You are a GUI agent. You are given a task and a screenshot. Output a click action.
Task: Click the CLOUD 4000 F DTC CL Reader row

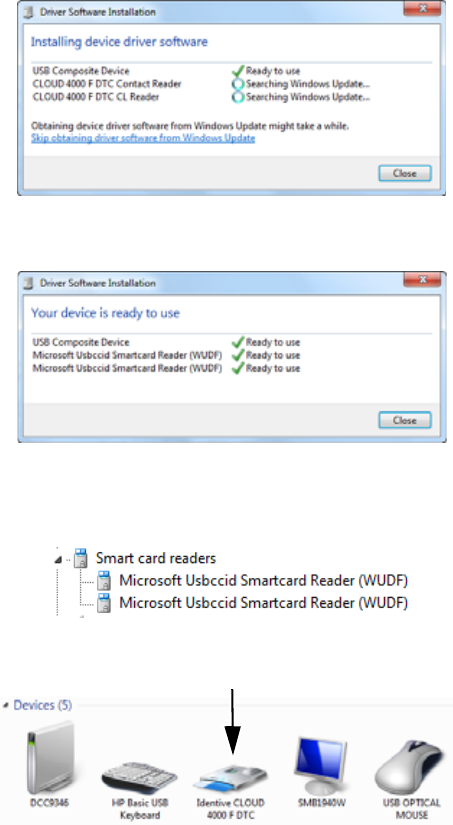201,97
